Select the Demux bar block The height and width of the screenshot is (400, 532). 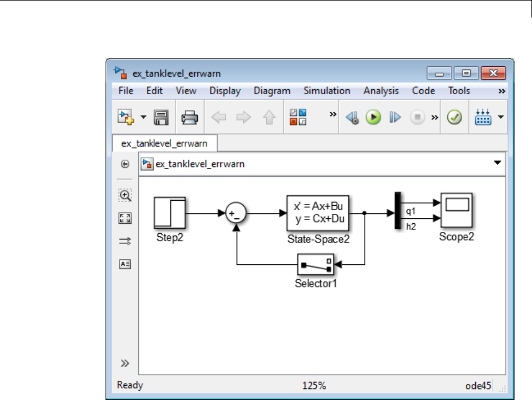pyautogui.click(x=397, y=211)
